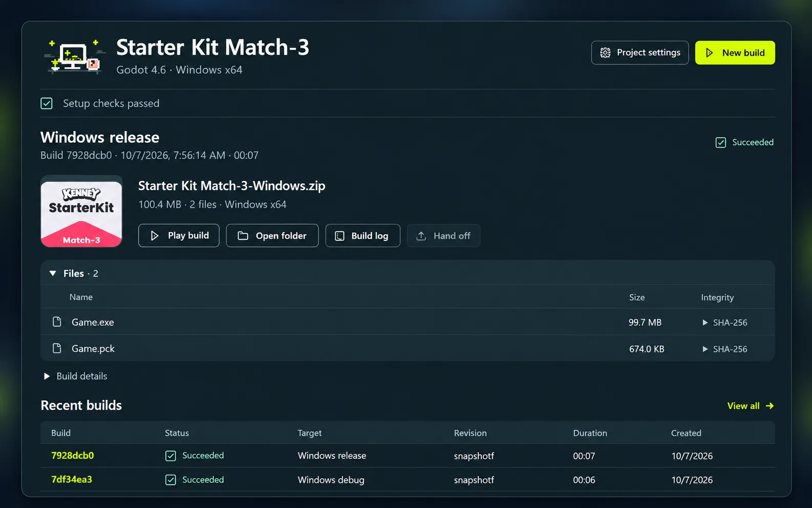The width and height of the screenshot is (812, 508).
Task: Click the Name column header in Files
Action: pos(81,297)
